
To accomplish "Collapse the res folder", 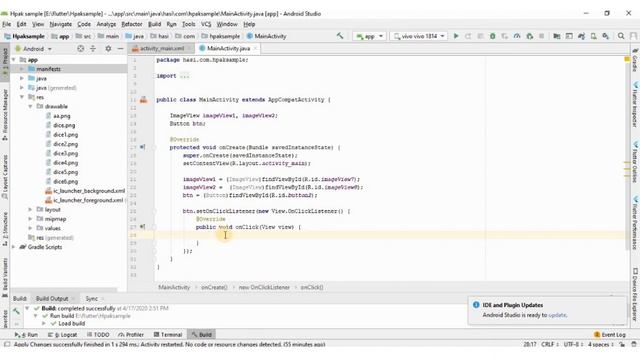I will (22, 97).
